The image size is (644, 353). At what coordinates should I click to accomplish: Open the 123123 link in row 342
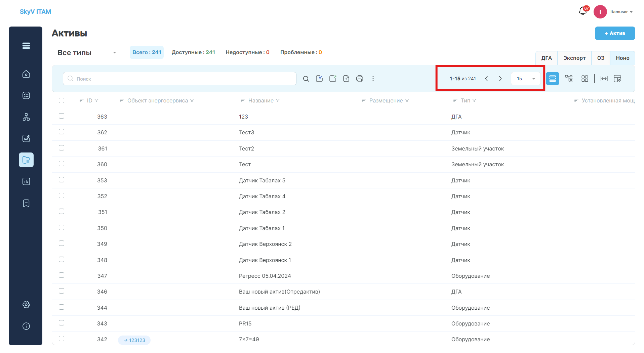134,340
